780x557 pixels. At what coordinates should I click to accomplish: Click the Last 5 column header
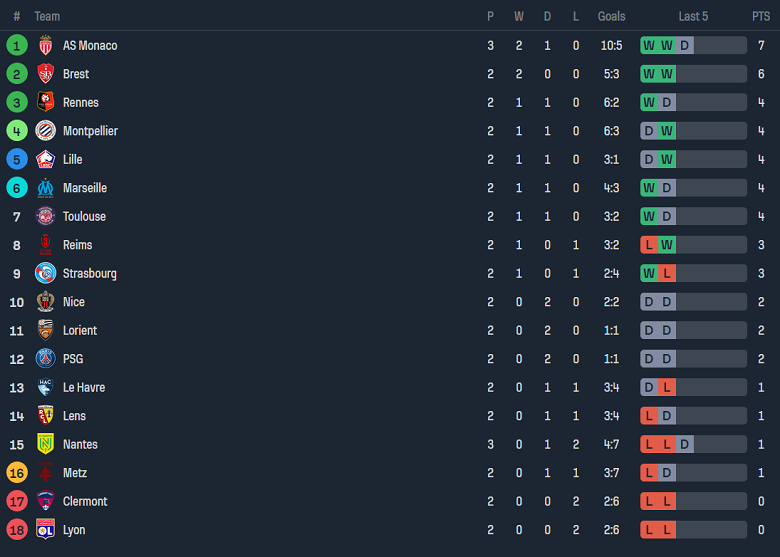(693, 16)
